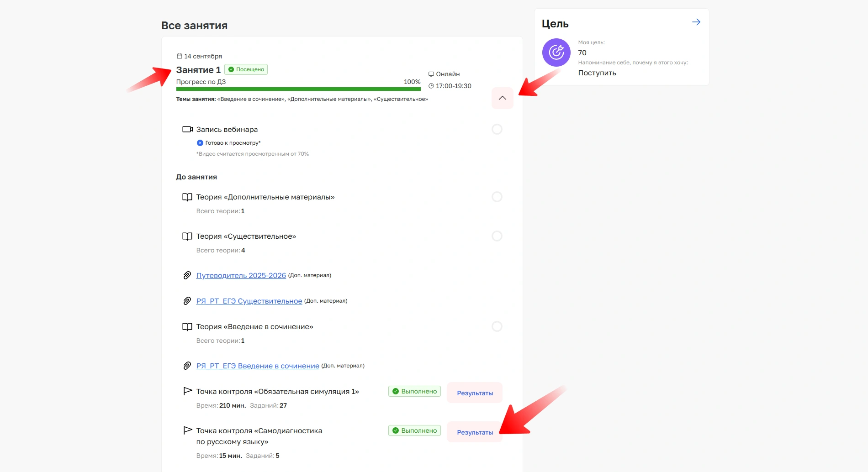Click book icon next to Теория «Существительное»
Viewport: 868px width, 472px height.
point(187,236)
